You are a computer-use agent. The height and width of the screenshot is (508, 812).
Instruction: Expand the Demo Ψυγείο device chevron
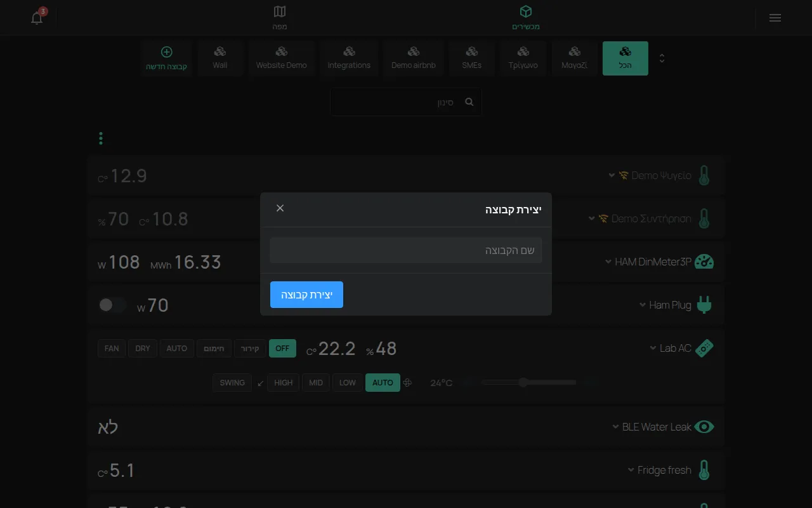612,175
